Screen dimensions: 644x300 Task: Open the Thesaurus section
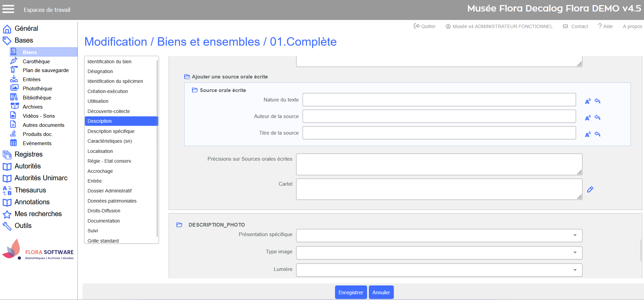point(30,190)
